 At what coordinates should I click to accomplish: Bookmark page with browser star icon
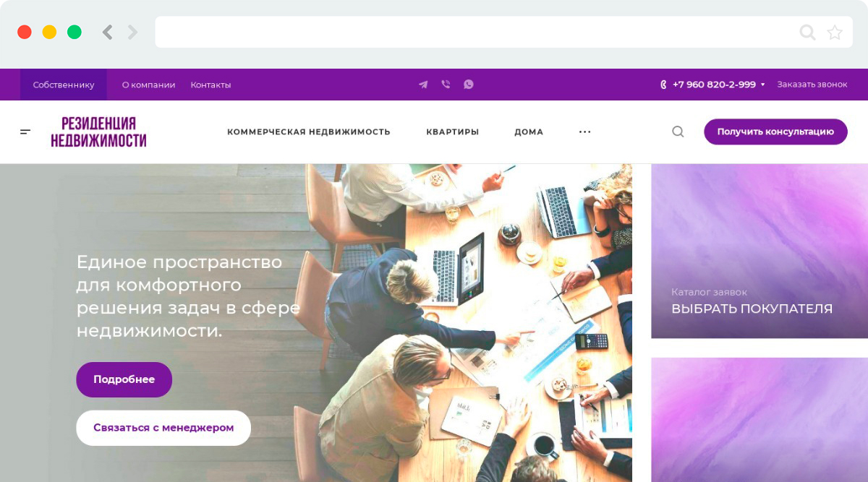click(x=835, y=32)
